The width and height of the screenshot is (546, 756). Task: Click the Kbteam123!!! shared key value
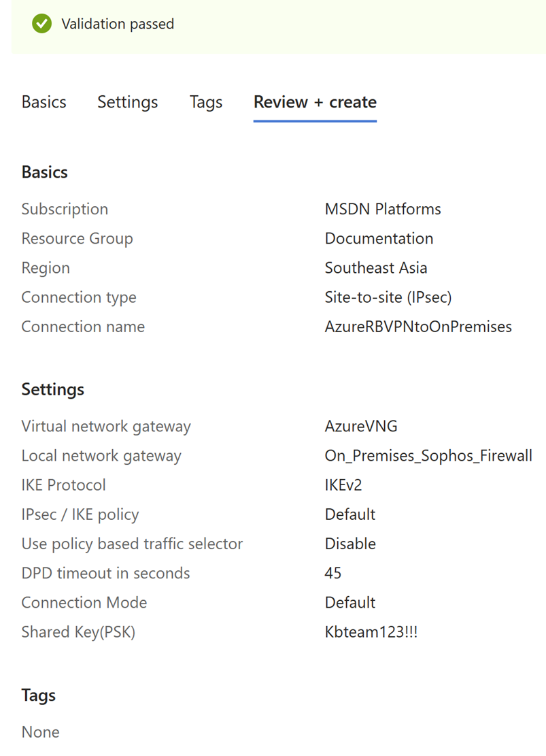371,632
